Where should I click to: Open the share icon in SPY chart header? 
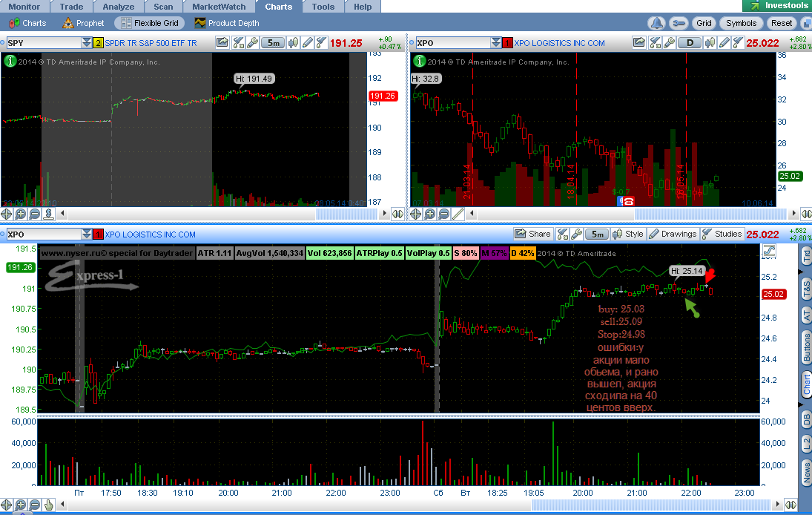click(222, 42)
